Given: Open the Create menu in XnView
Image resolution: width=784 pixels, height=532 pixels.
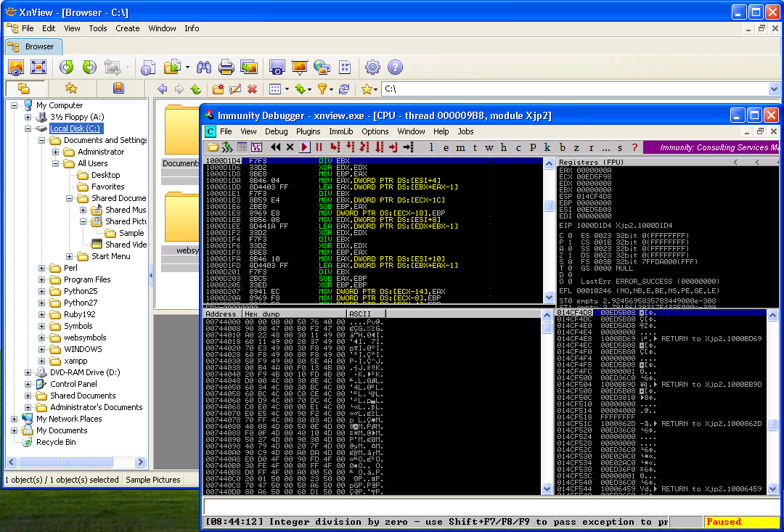Looking at the screenshot, I should pyautogui.click(x=128, y=28).
